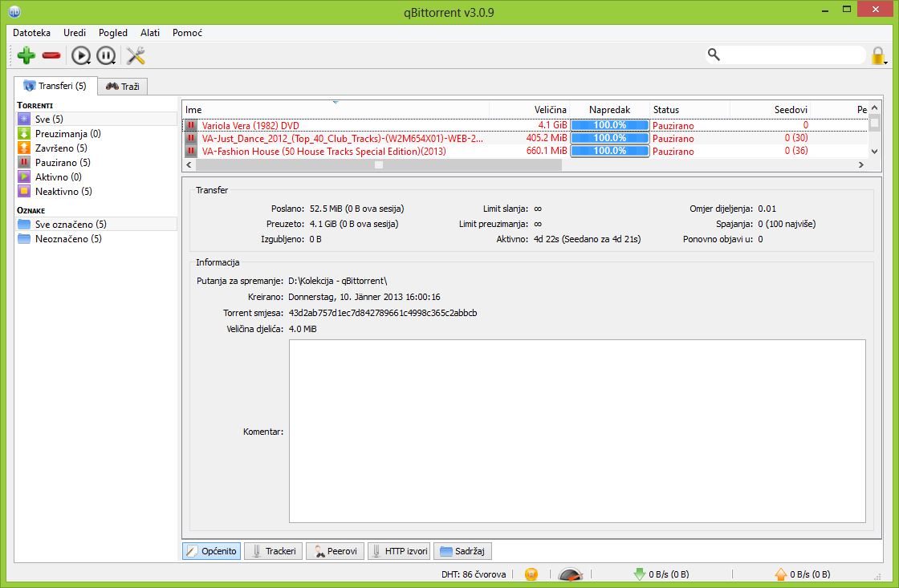Open the Datoteka menu
This screenshot has width=899, height=588.
pos(31,33)
